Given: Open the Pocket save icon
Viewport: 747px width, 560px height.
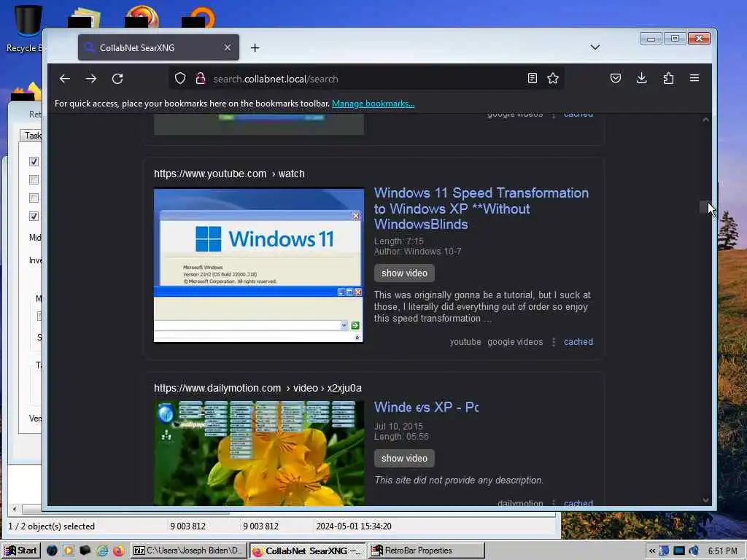Looking at the screenshot, I should [616, 78].
